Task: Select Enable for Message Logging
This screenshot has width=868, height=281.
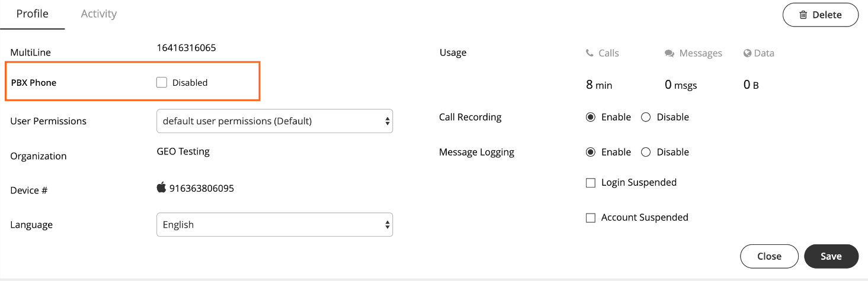Action: [x=590, y=152]
